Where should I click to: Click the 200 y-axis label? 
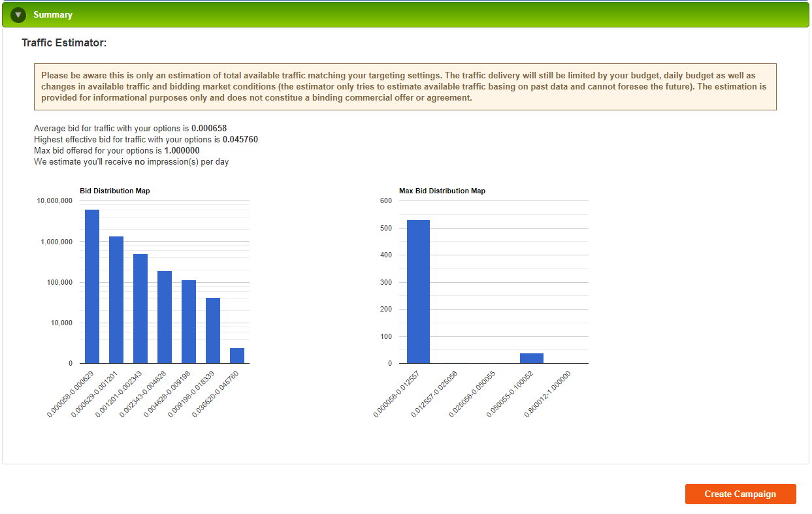(385, 309)
